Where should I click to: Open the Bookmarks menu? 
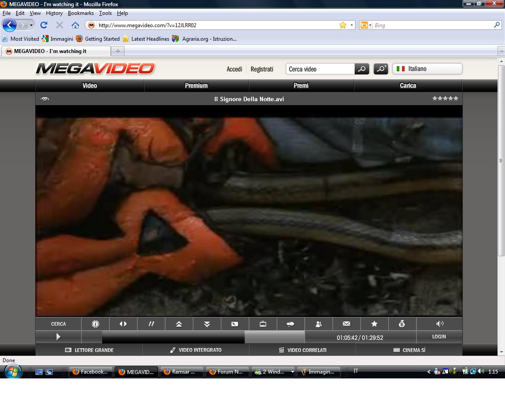click(81, 13)
